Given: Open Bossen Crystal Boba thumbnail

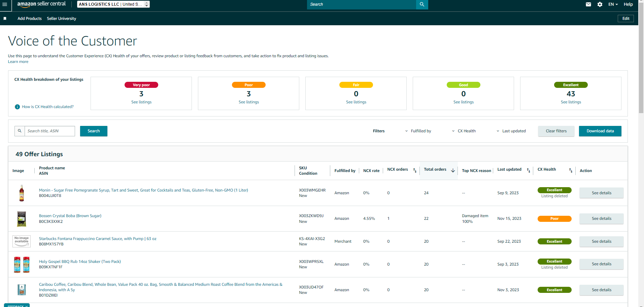Looking at the screenshot, I should [22, 219].
